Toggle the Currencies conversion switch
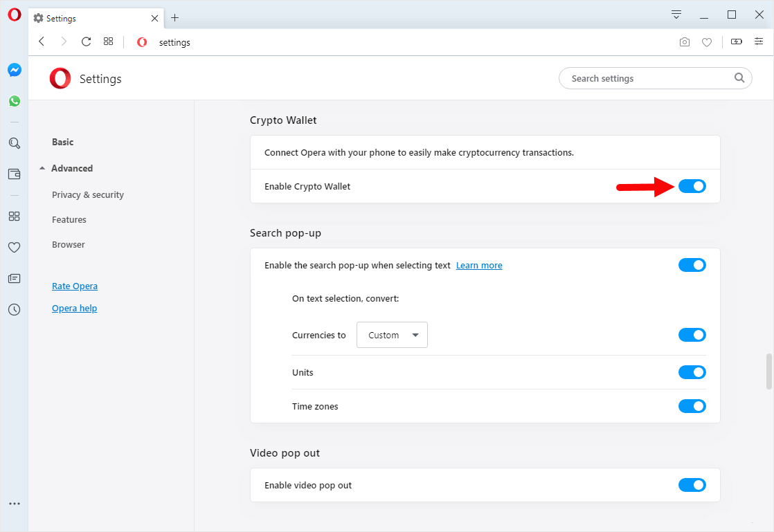 tap(692, 335)
